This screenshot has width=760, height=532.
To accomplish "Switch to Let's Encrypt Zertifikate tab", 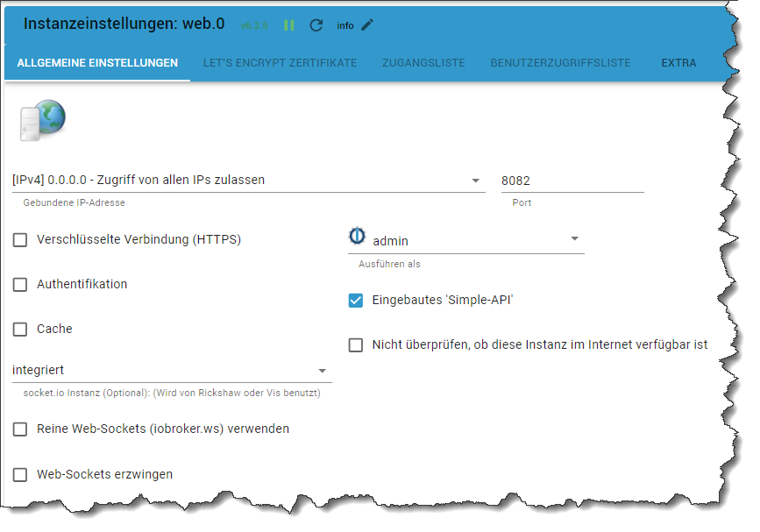I will pyautogui.click(x=280, y=63).
